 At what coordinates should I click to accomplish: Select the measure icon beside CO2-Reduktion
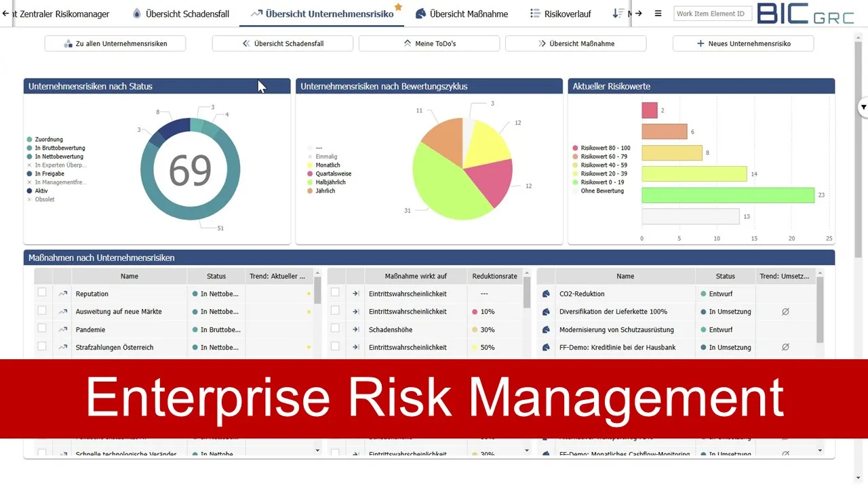pos(546,293)
